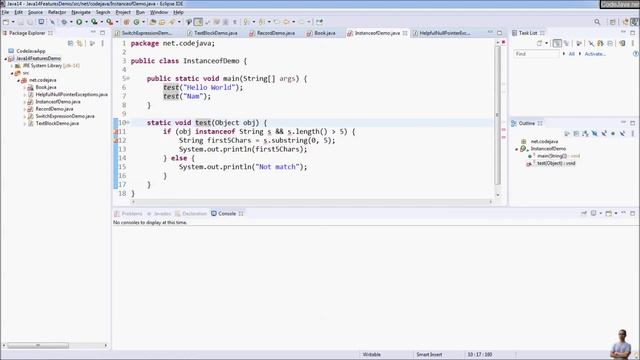Click the Pin Console icon
Screen dimensions: 640x360
(x=584, y=213)
